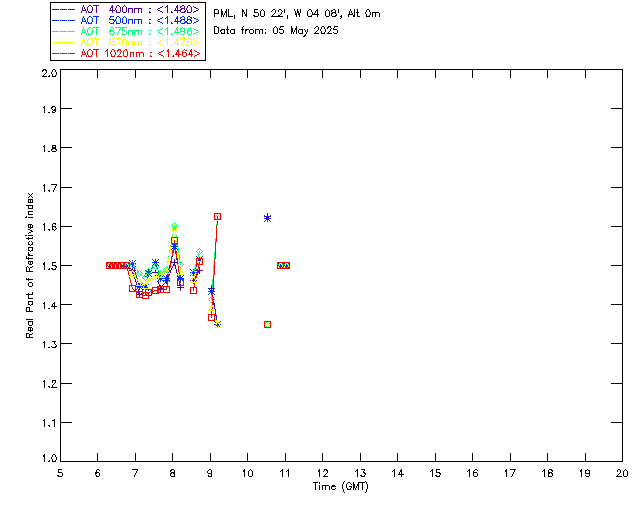Click the y-axis tick label 1.7
This screenshot has height=512, width=640.
(x=49, y=188)
